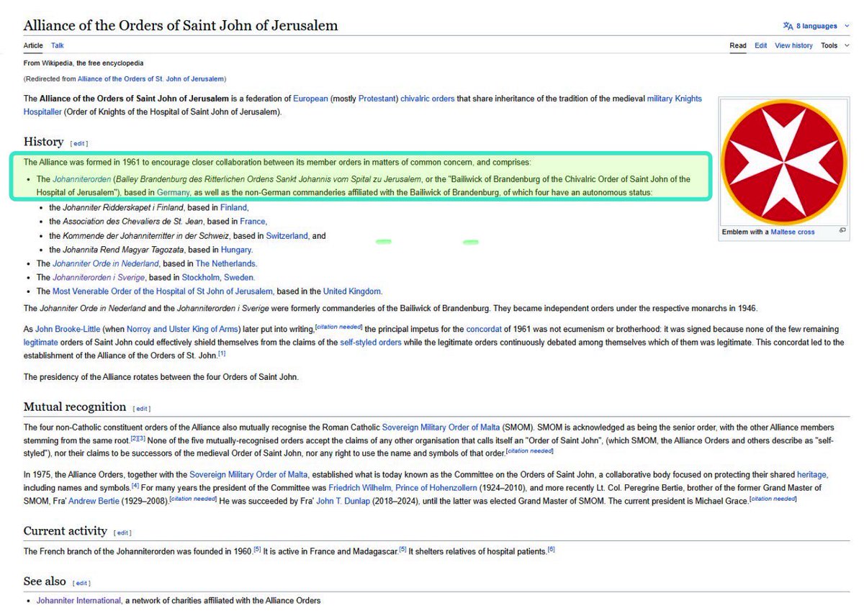Screen dimensions: 864x616
Task: Open first Sovereign Military Order of Malta link
Action: coord(441,427)
